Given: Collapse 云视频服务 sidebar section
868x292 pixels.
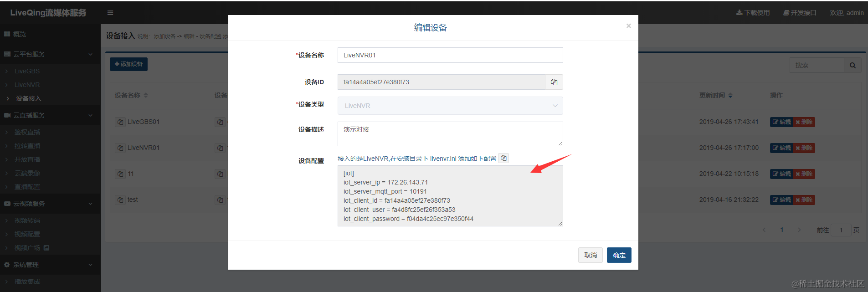Looking at the screenshot, I should pyautogui.click(x=50, y=204).
